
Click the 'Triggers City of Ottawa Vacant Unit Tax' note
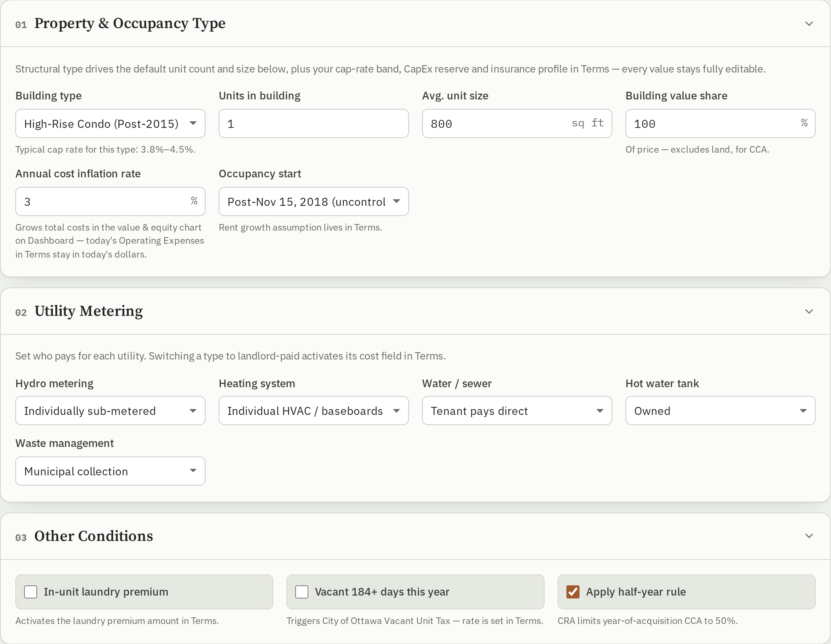tap(415, 621)
